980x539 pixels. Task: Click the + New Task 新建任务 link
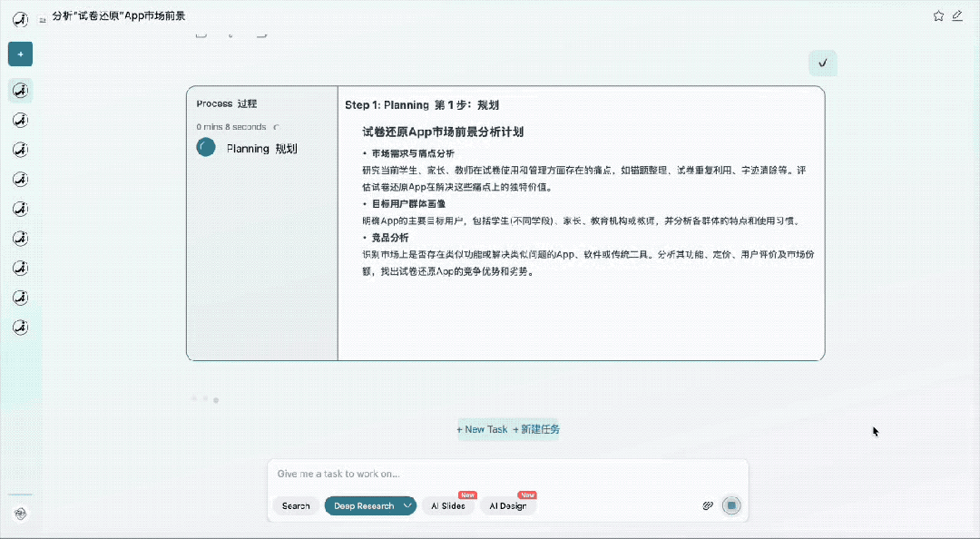tap(508, 429)
